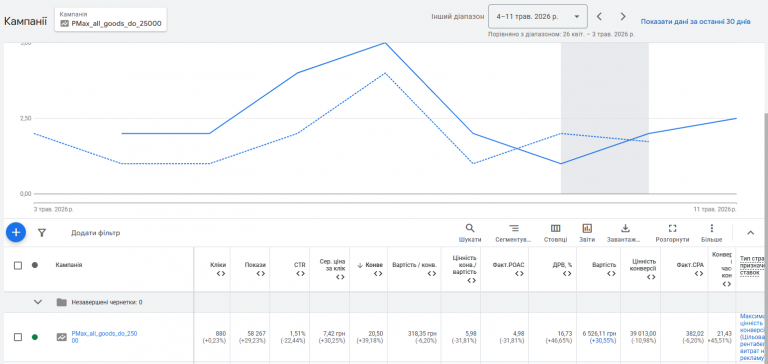Image resolution: width=768 pixels, height=364 pixels.
Task: Click the green status dot of PMax campaign
Action: [x=35, y=337]
